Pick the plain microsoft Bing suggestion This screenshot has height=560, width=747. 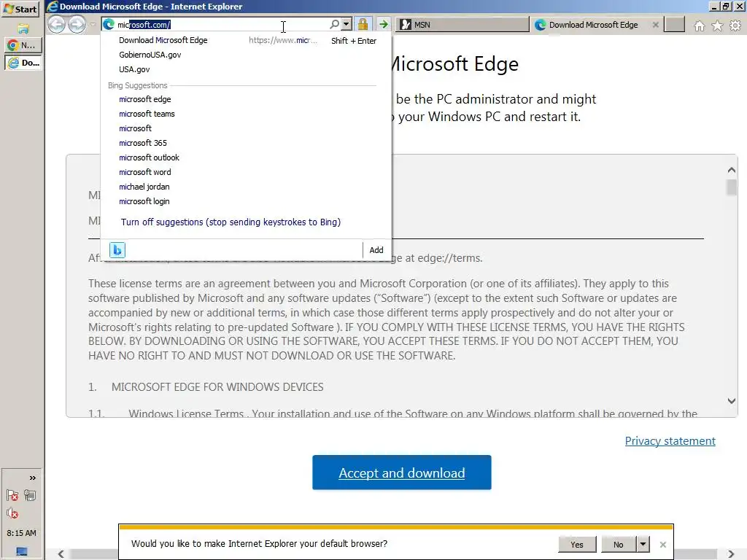pos(247,128)
